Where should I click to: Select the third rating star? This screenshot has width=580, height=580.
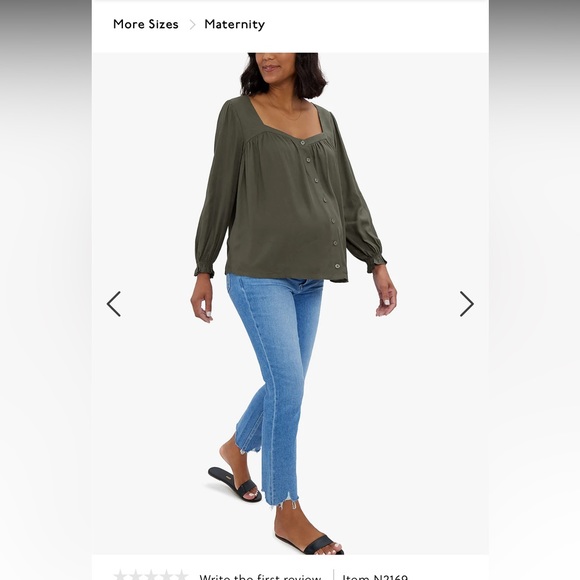coord(151,576)
